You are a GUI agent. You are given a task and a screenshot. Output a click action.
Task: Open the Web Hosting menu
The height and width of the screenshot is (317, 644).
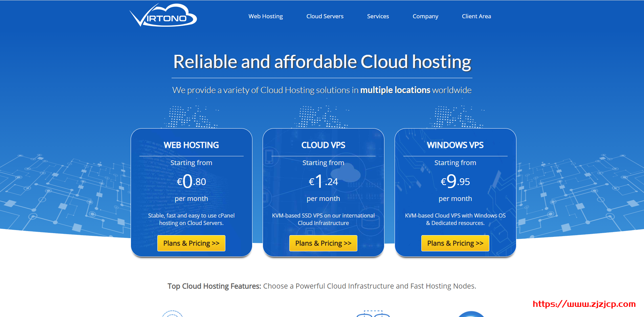[x=265, y=16]
